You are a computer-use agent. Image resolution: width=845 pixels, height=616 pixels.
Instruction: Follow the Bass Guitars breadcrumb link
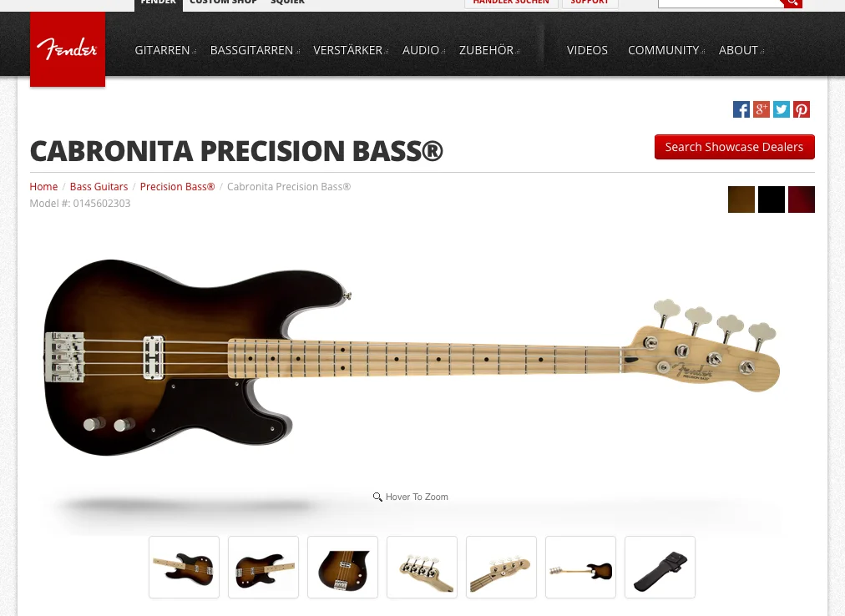tap(99, 186)
